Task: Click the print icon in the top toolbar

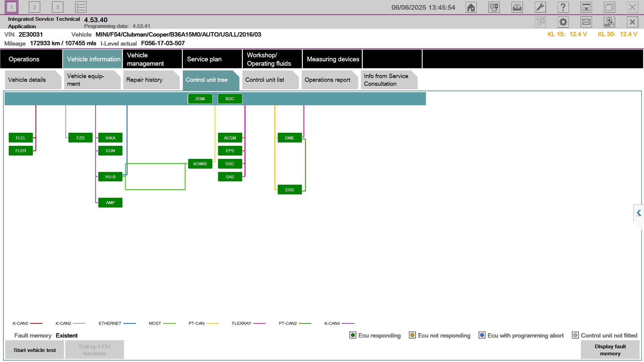Action: tap(517, 7)
